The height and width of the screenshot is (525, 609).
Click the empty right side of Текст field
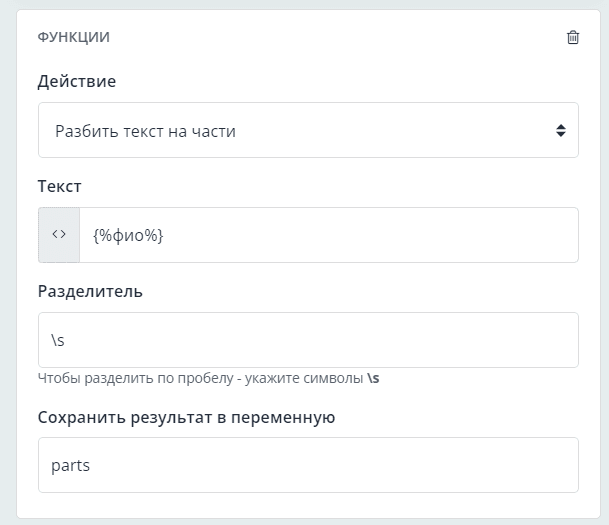click(x=450, y=235)
